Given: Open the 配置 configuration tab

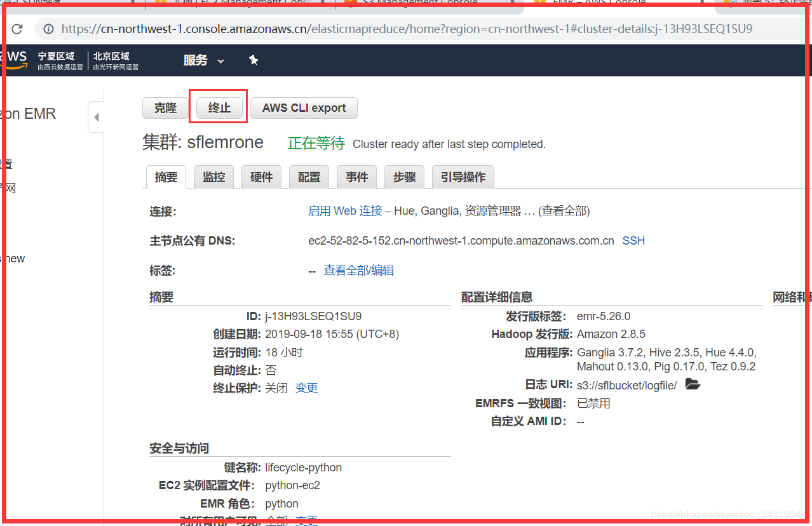Looking at the screenshot, I should (309, 177).
